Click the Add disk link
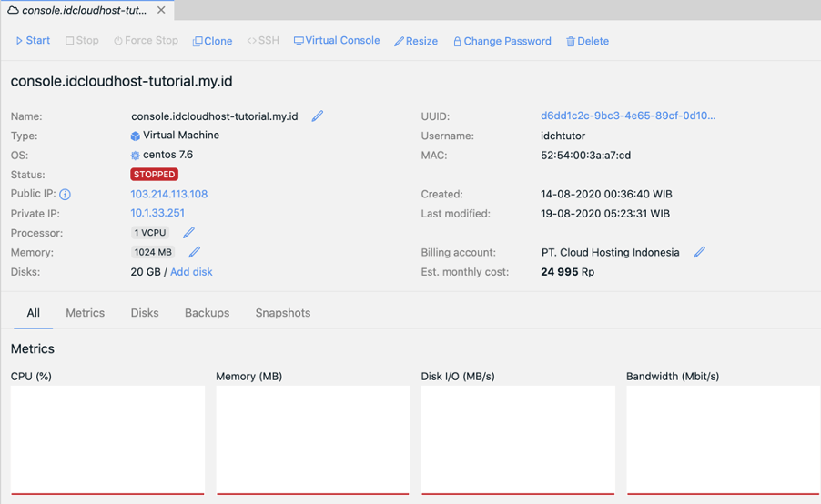The image size is (821, 504). (191, 272)
